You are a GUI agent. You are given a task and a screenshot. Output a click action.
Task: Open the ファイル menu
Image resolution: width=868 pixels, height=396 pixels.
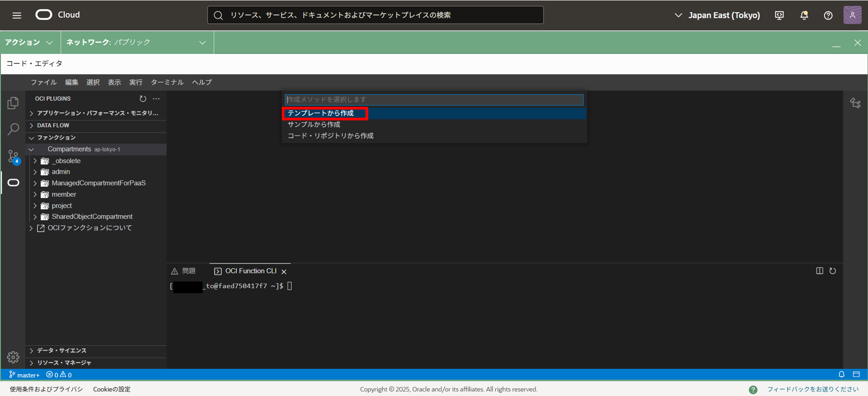[x=43, y=82]
